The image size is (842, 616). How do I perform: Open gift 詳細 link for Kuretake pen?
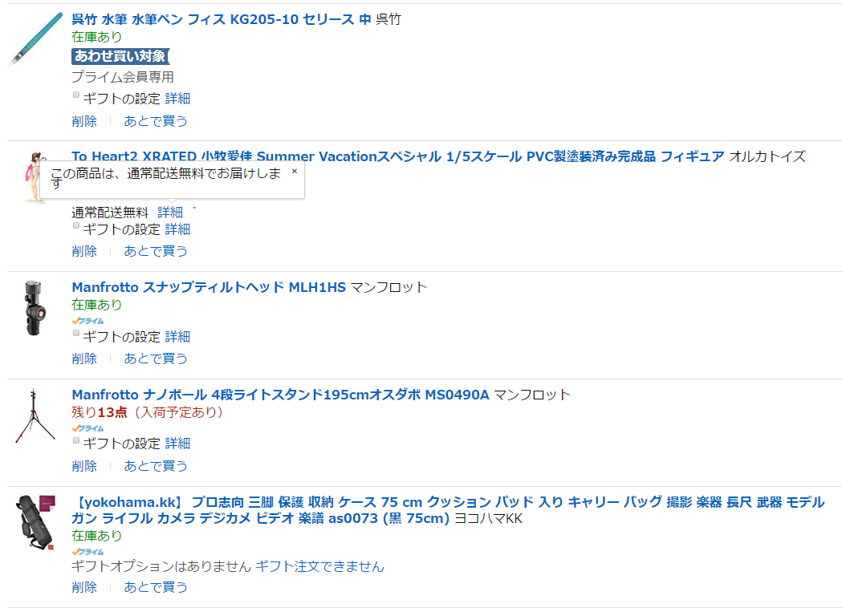pos(177,99)
